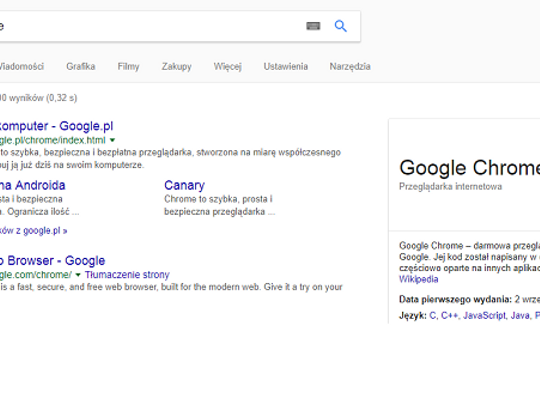This screenshot has width=540, height=407.
Task: Open the 'komputer - Google.pl' result
Action: (x=56, y=126)
